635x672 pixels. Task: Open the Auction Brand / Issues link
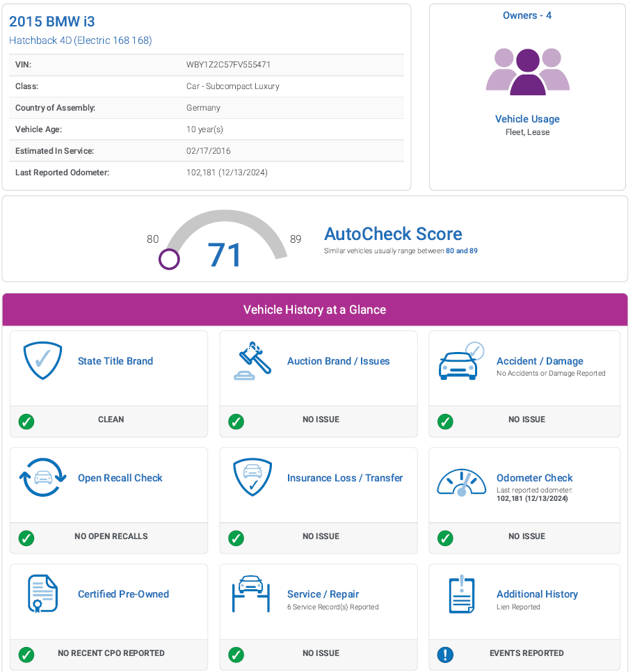[x=339, y=361]
